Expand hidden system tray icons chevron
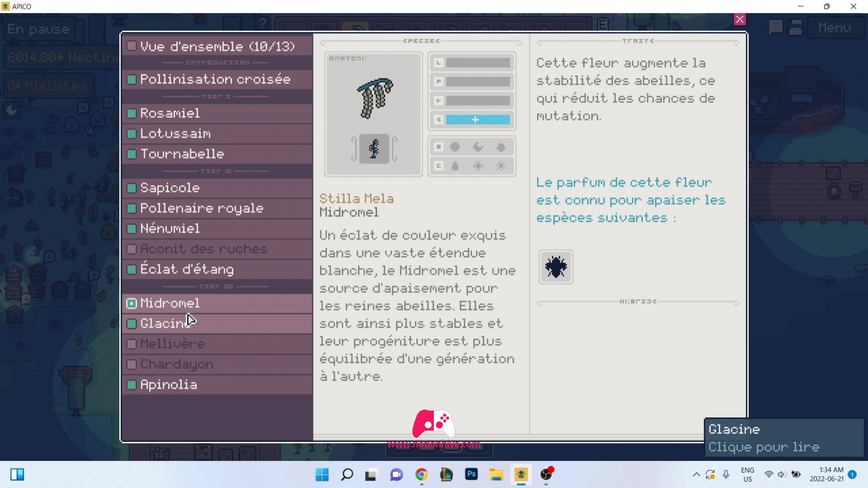 pyautogui.click(x=696, y=475)
